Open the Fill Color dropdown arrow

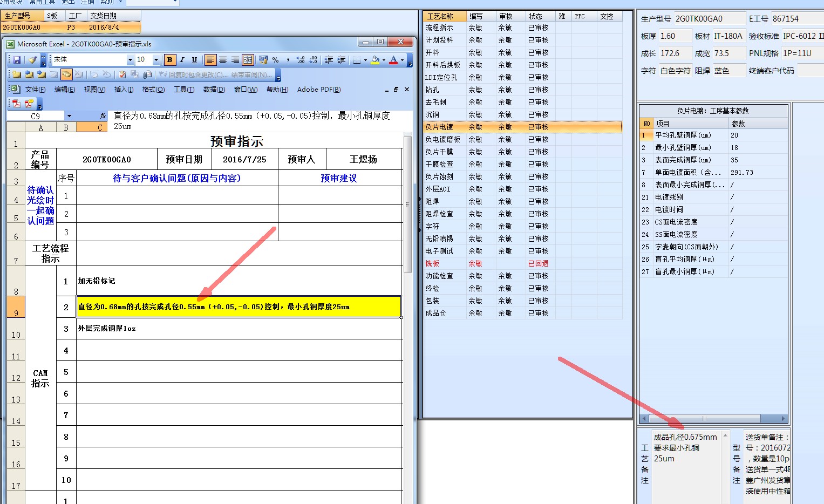[x=384, y=60]
